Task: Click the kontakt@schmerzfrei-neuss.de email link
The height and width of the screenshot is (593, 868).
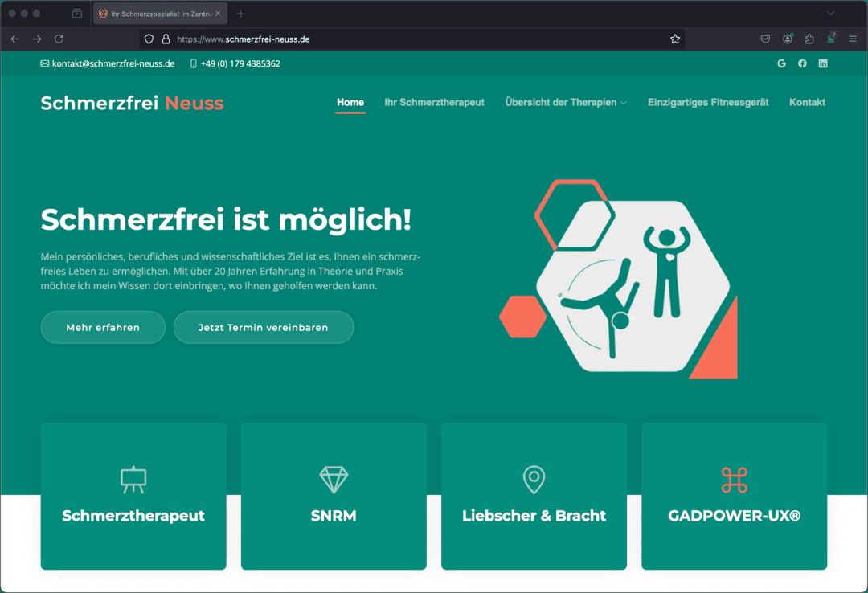Action: click(x=113, y=63)
